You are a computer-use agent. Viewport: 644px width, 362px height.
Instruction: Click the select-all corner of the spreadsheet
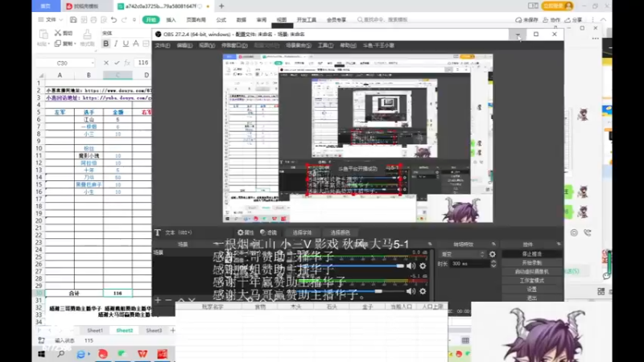click(41, 75)
